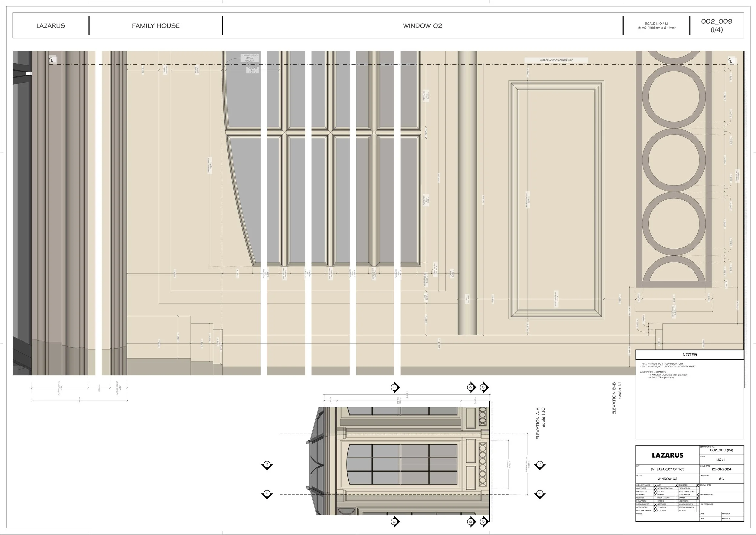The width and height of the screenshot is (756, 535).
Task: Click the bottom section marker E
Action: coord(395,521)
